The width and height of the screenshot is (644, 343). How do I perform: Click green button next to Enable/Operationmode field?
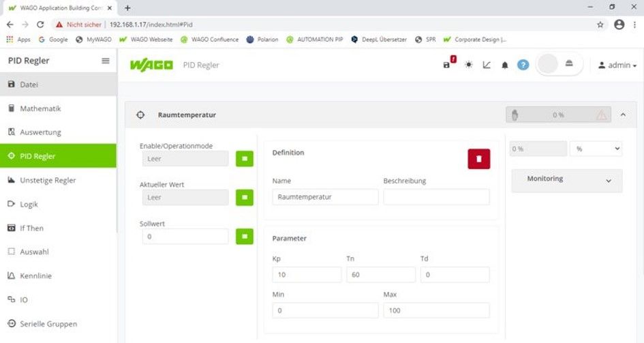point(244,159)
